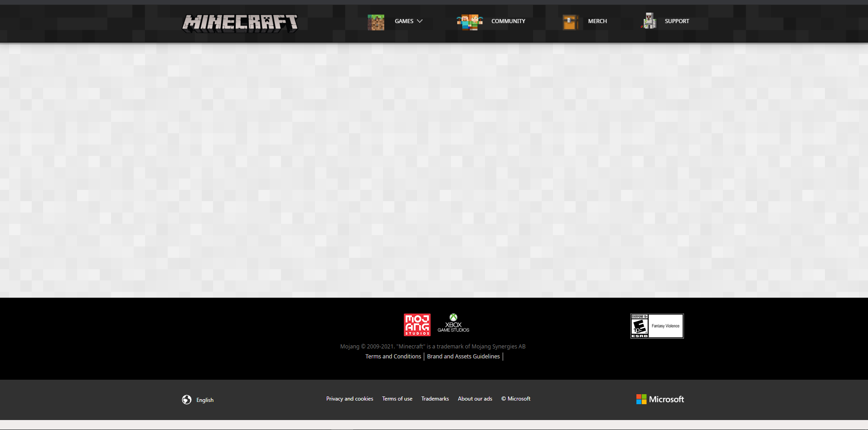Open the Brand and Assets Guidelines link
Viewport: 868px width, 430px height.
463,357
